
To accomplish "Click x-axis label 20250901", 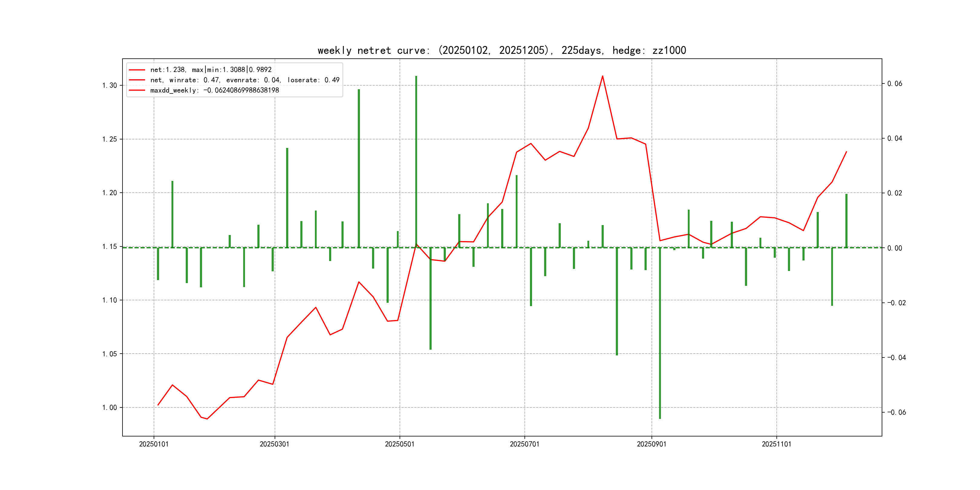I will coord(651,444).
